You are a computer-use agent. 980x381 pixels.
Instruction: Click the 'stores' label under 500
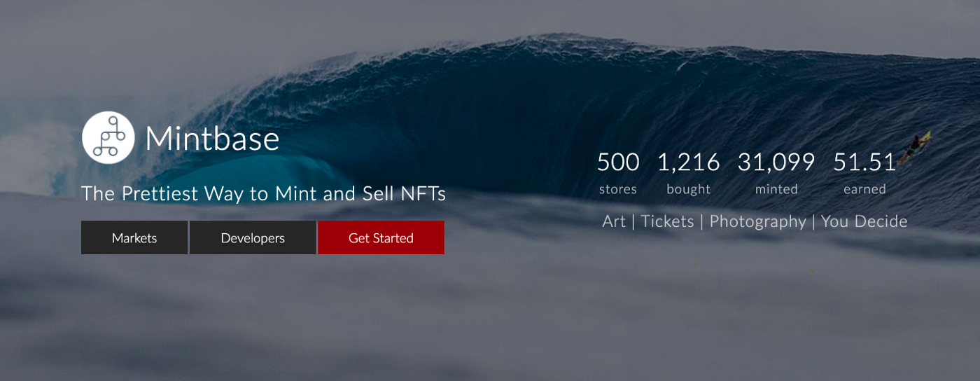[x=618, y=189]
